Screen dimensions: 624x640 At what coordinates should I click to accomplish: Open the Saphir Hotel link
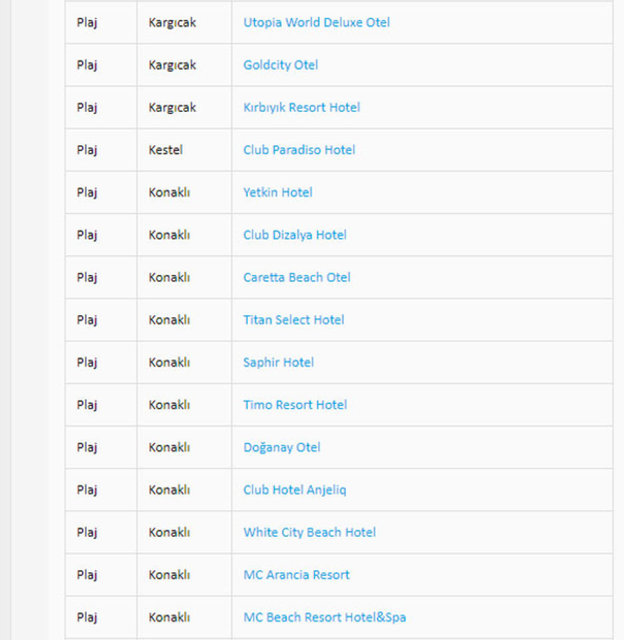[278, 362]
